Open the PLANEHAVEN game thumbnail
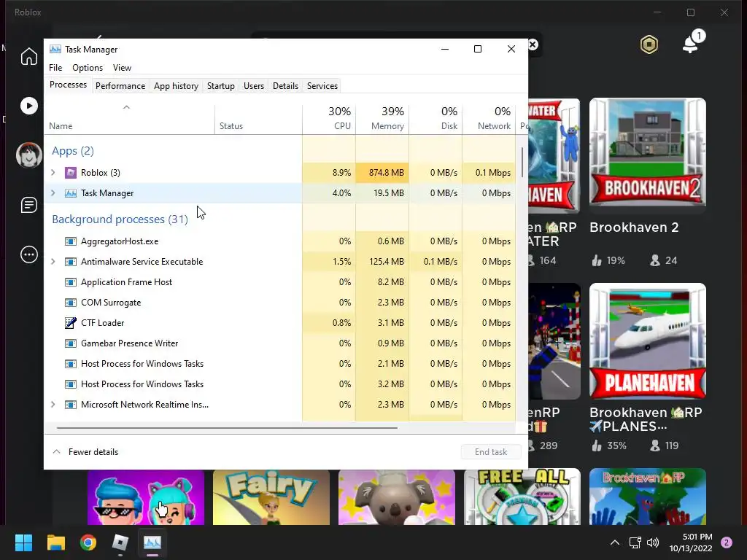747x560 pixels. coord(648,341)
